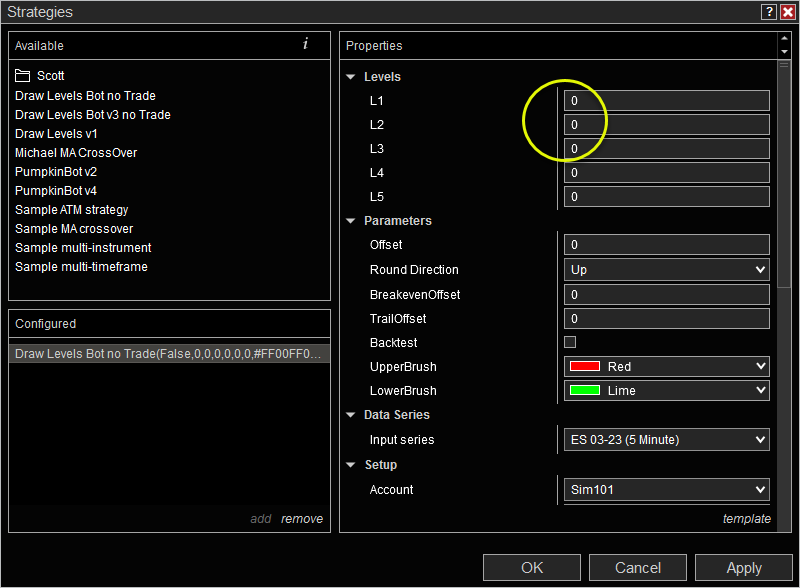Image resolution: width=800 pixels, height=588 pixels.
Task: Click the info icon in Available panel
Action: [305, 44]
